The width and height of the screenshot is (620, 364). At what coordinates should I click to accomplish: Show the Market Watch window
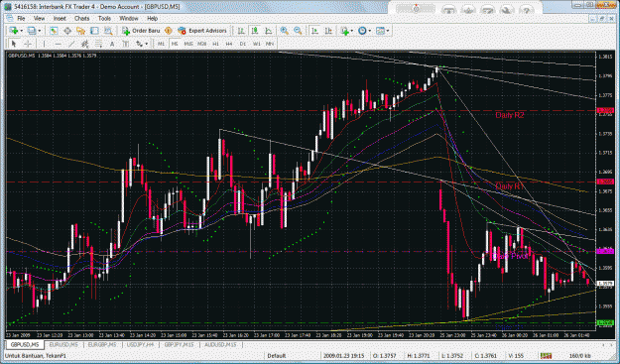(x=54, y=31)
